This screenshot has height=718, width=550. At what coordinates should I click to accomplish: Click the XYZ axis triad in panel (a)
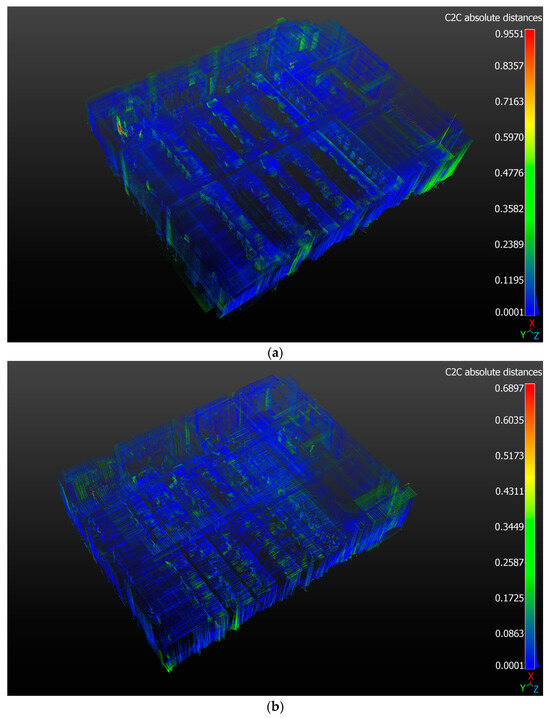530,330
